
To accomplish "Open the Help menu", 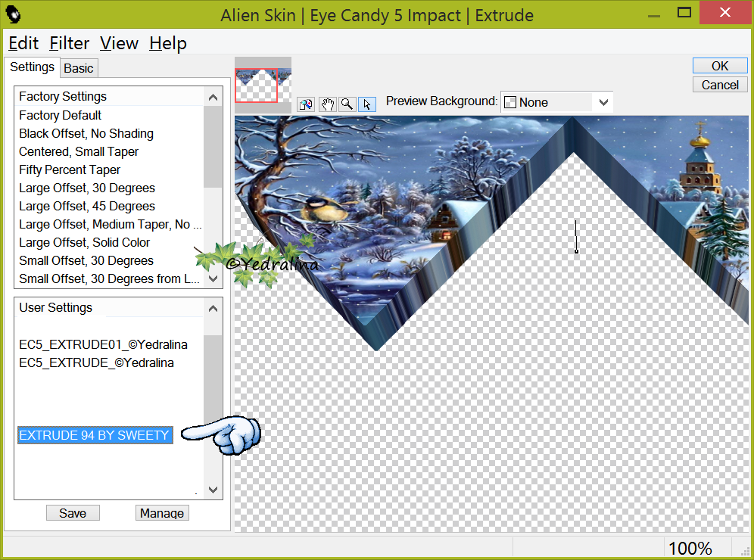I will (168, 43).
